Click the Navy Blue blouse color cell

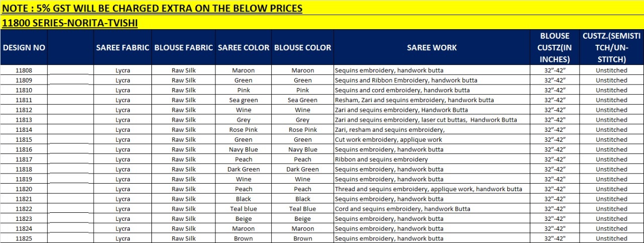point(303,149)
